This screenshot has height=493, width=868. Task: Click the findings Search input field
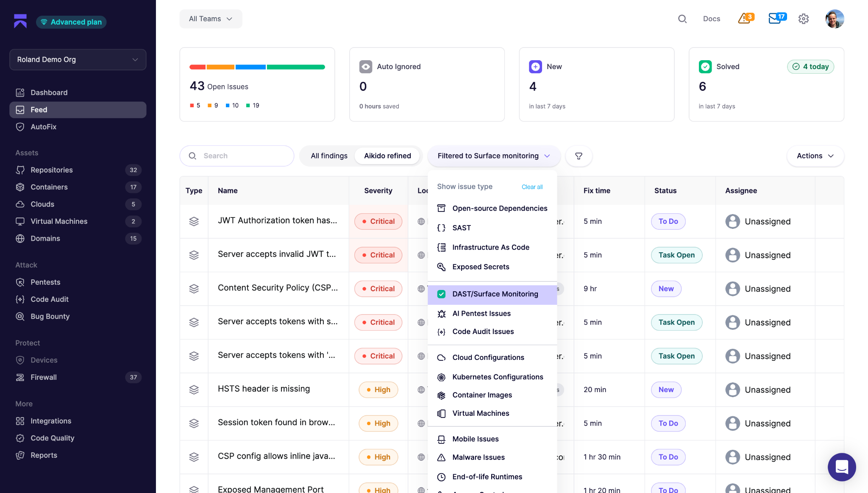[237, 156]
